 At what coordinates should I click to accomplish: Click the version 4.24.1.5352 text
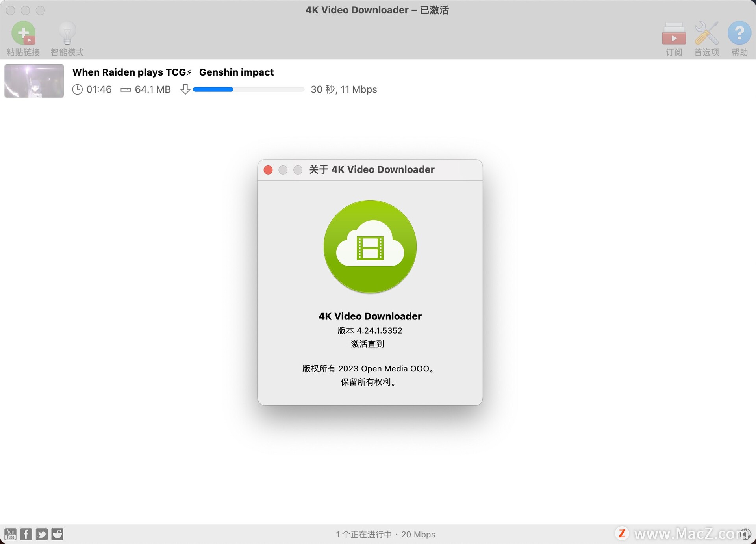pos(370,330)
